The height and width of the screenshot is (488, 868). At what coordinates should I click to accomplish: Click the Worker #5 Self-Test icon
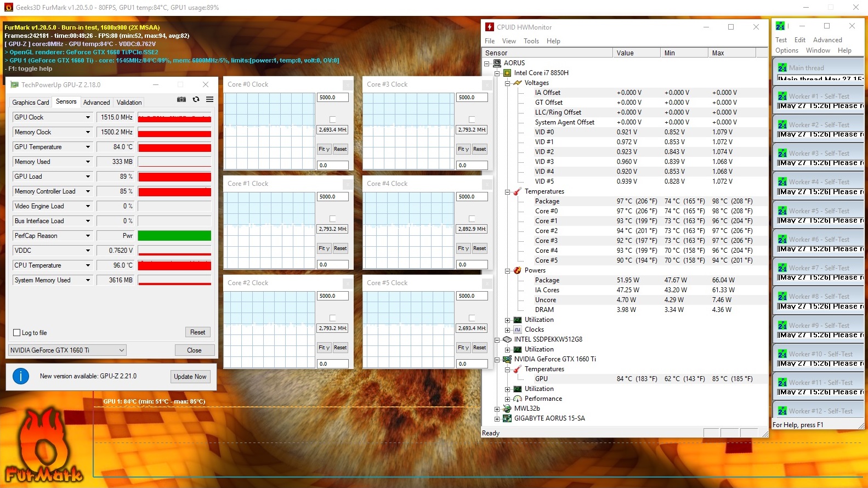pos(782,211)
